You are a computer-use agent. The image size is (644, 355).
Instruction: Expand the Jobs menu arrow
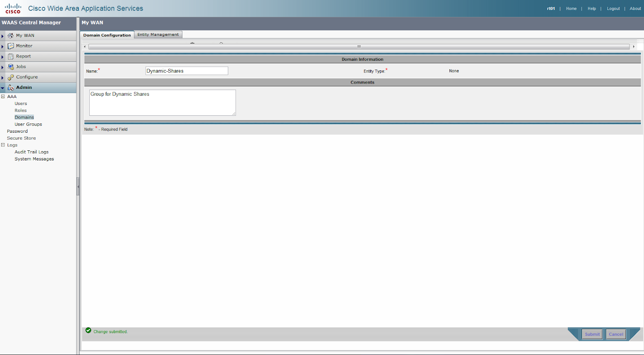2,68
